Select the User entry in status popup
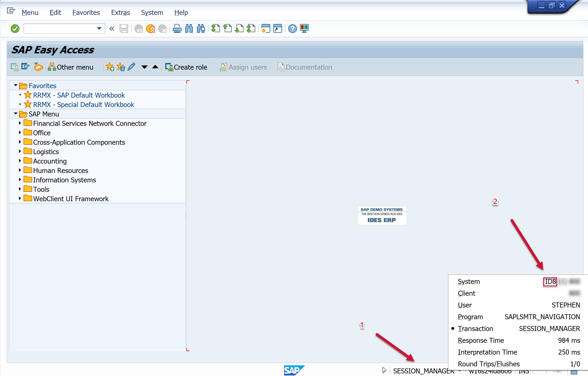The image size is (588, 376). tap(465, 305)
